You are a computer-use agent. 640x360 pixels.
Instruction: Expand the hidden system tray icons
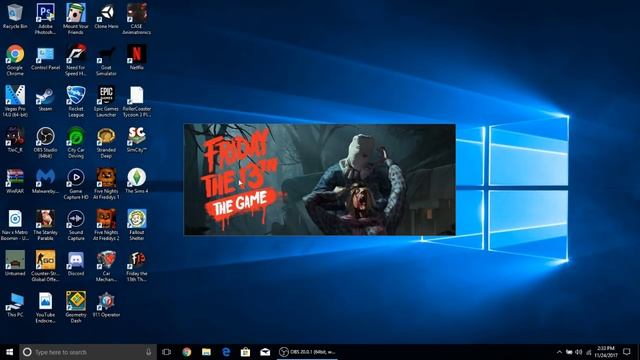559,352
